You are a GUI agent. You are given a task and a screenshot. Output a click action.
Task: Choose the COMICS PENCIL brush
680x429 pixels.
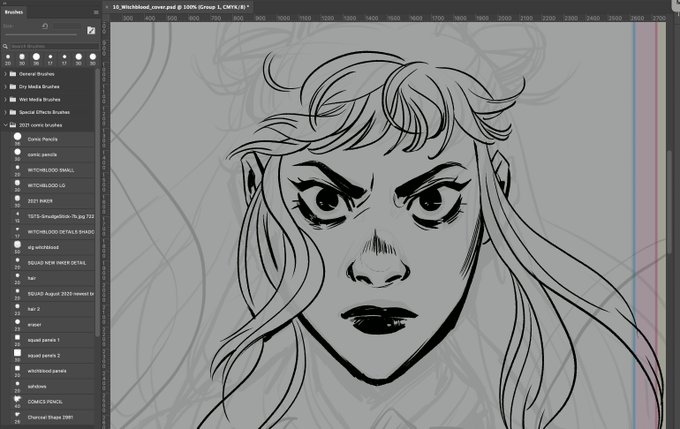[51, 402]
